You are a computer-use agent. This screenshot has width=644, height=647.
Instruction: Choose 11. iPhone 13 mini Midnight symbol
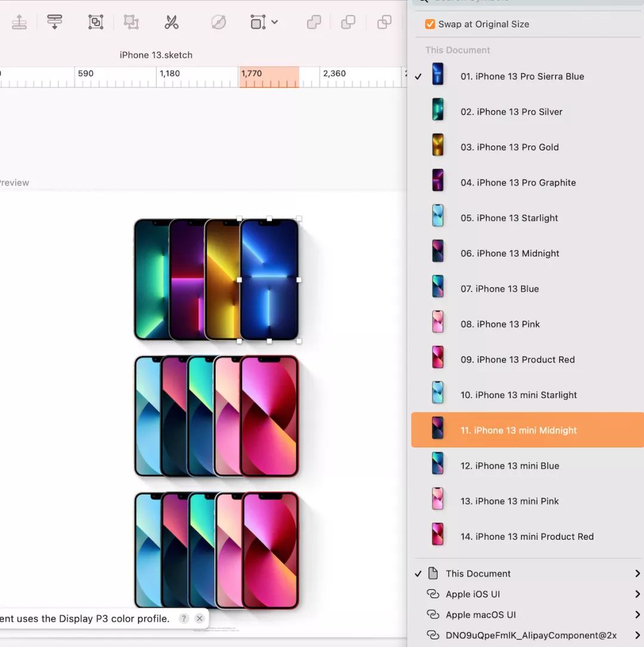pyautogui.click(x=518, y=430)
